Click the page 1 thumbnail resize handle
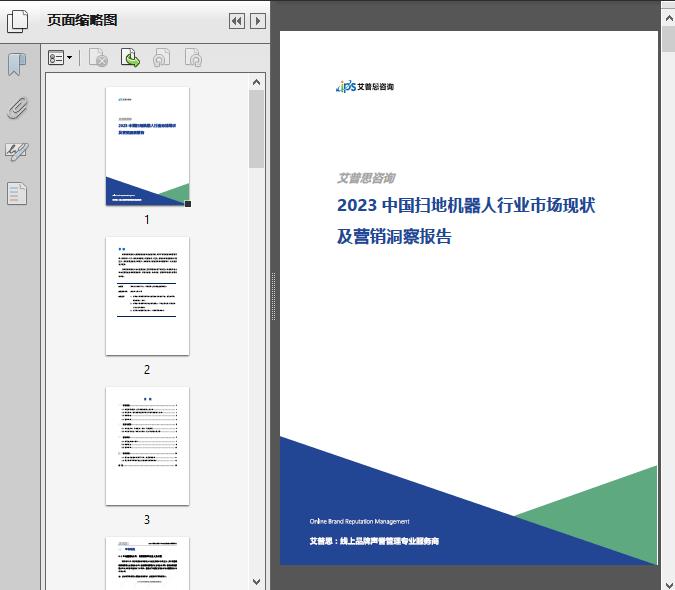The image size is (675, 590). [188, 204]
